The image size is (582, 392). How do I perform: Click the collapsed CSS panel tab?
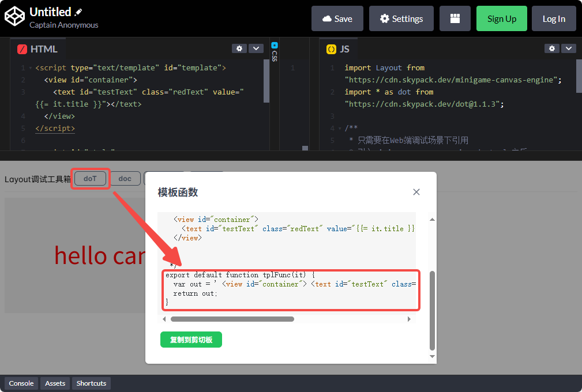pos(275,52)
